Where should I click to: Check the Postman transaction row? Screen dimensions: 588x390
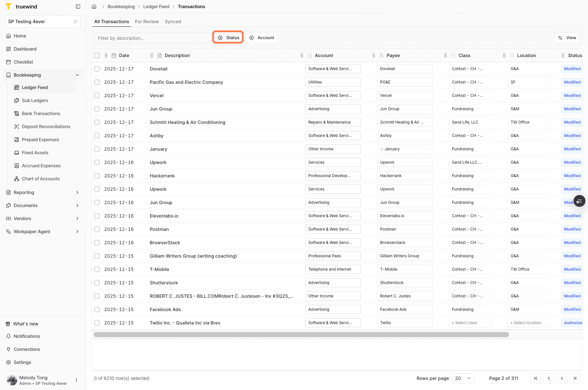pyautogui.click(x=97, y=229)
